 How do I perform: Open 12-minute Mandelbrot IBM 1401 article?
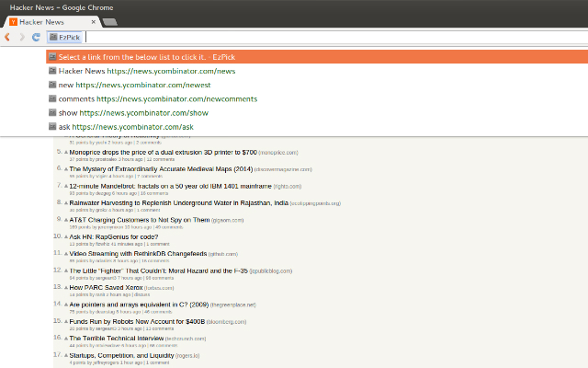pos(170,186)
